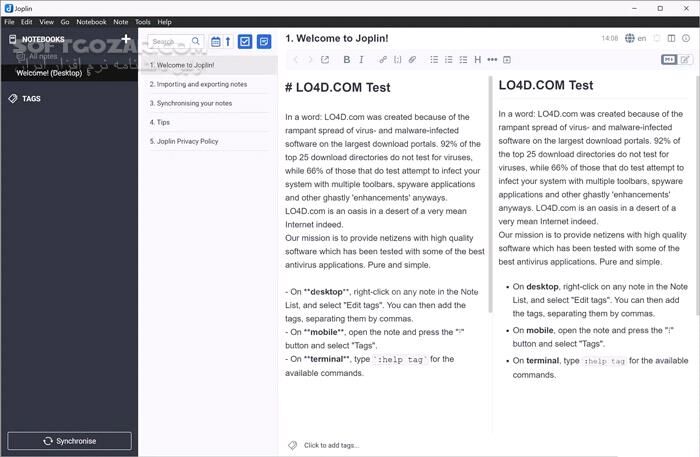Reverse the note sort order arrow
This screenshot has height=457, width=700.
click(x=228, y=41)
